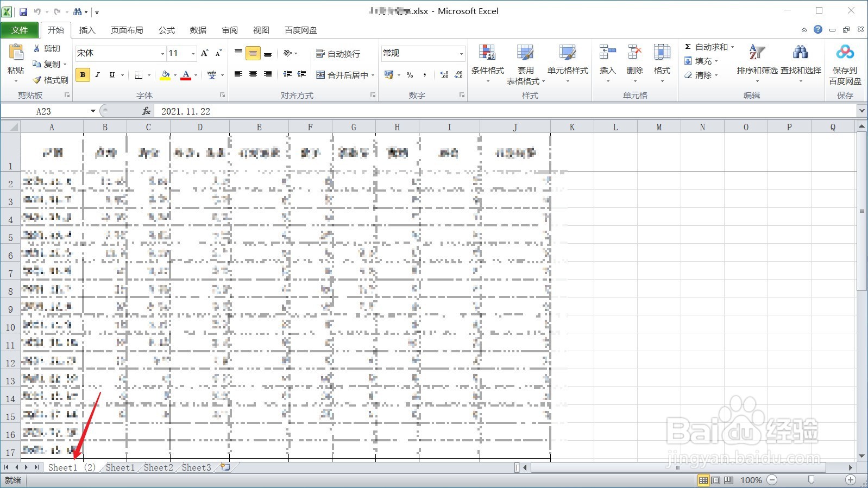Image resolution: width=868 pixels, height=488 pixels.
Task: Toggle Bold formatting
Action: point(83,75)
